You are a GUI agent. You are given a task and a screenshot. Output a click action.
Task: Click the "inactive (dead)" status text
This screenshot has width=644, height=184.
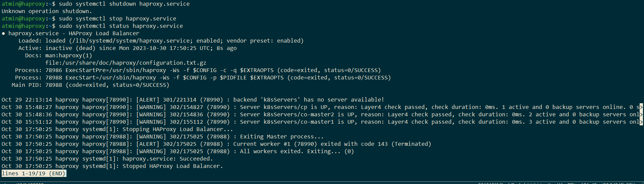point(70,48)
